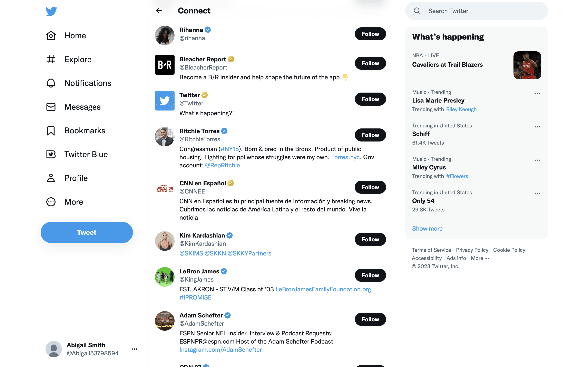The width and height of the screenshot is (588, 367).
Task: Go back using the arrow icon
Action: [x=159, y=11]
